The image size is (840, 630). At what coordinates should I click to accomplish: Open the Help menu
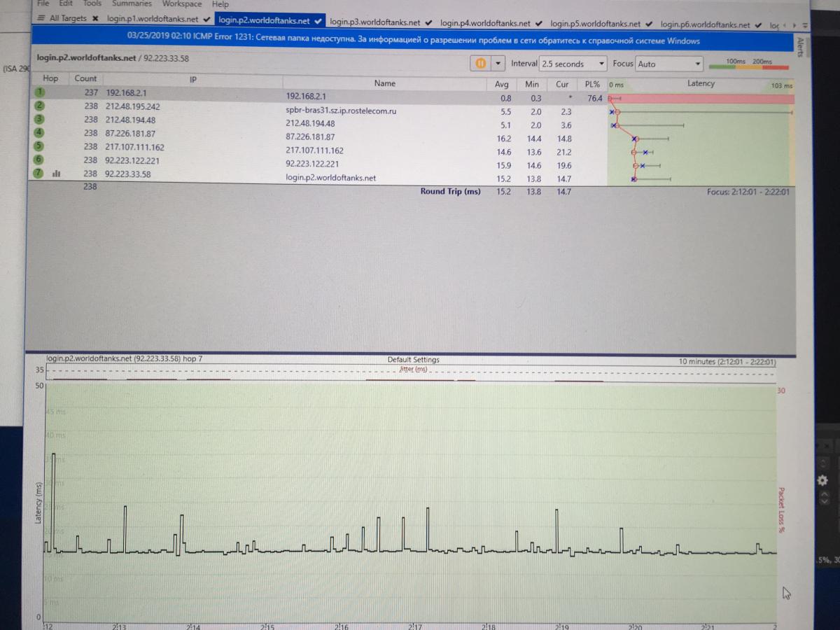(x=220, y=4)
